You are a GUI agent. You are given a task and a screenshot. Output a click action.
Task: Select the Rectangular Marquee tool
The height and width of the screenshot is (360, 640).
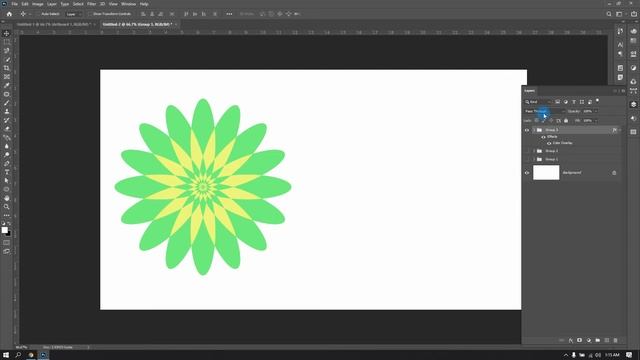[x=7, y=42]
